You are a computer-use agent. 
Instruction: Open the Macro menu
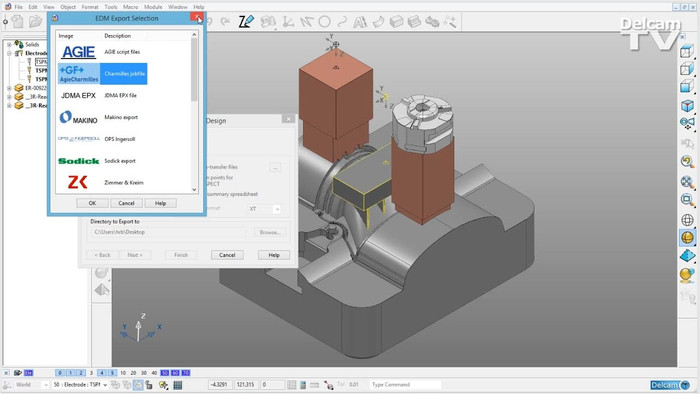click(x=130, y=7)
